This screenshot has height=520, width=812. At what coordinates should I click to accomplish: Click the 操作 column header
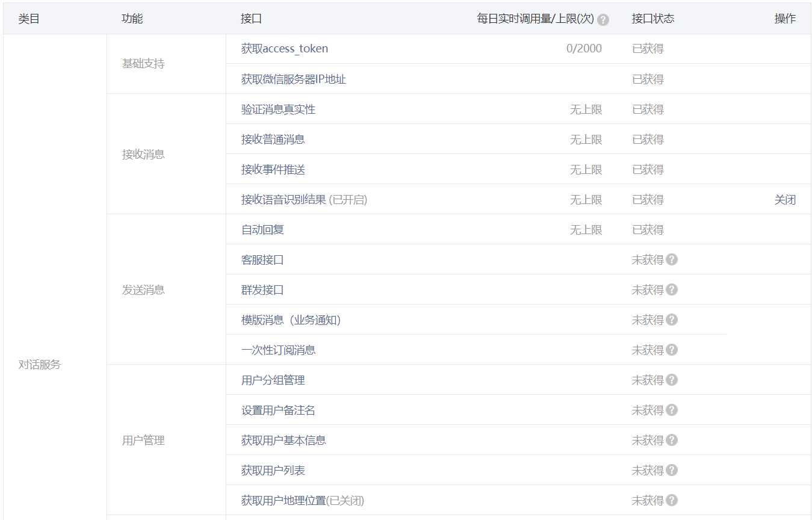click(x=786, y=18)
